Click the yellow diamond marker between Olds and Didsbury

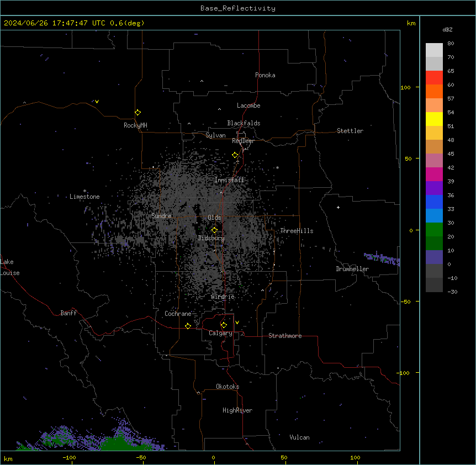[214, 230]
